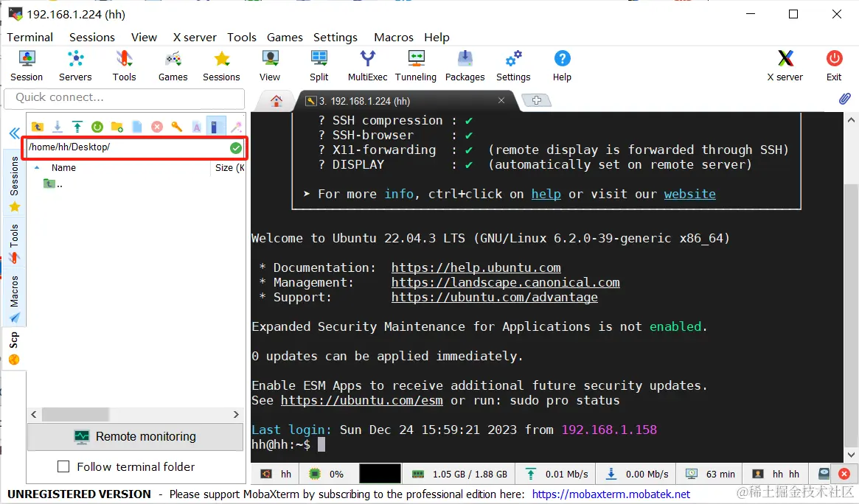Toggle sort order arrow by Name column
The width and height of the screenshot is (859, 504).
pos(37,167)
